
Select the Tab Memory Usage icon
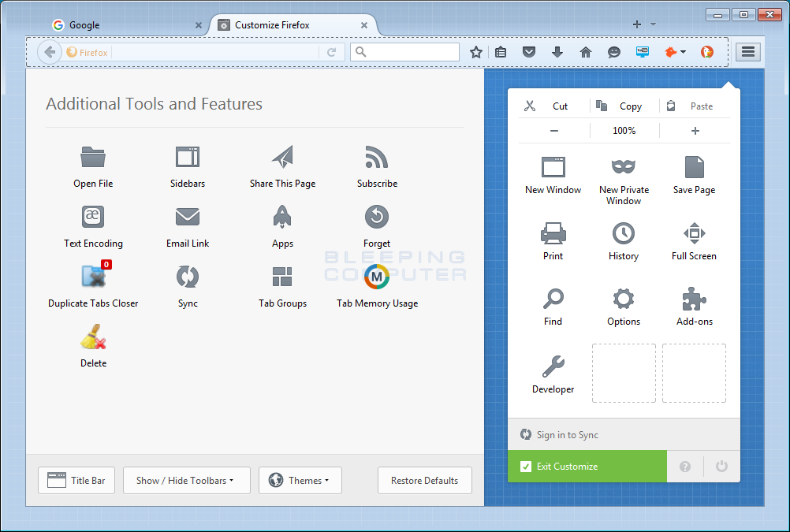[x=377, y=277]
